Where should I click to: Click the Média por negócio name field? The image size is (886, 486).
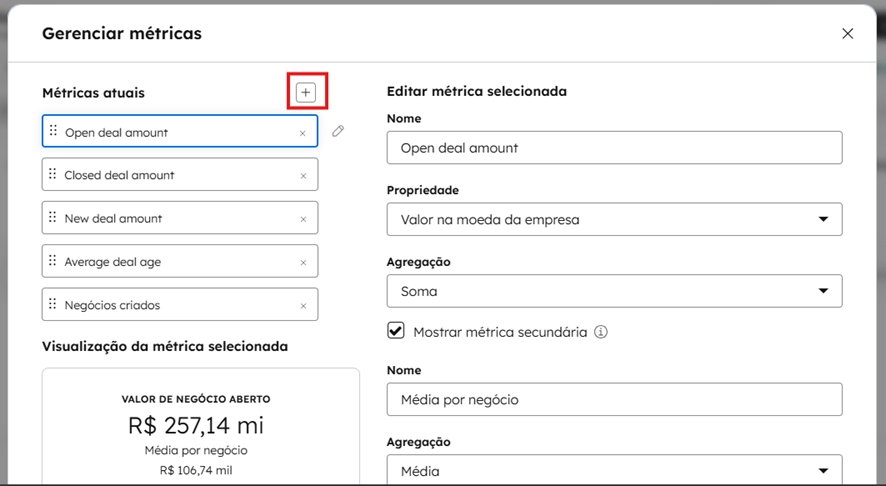point(614,400)
